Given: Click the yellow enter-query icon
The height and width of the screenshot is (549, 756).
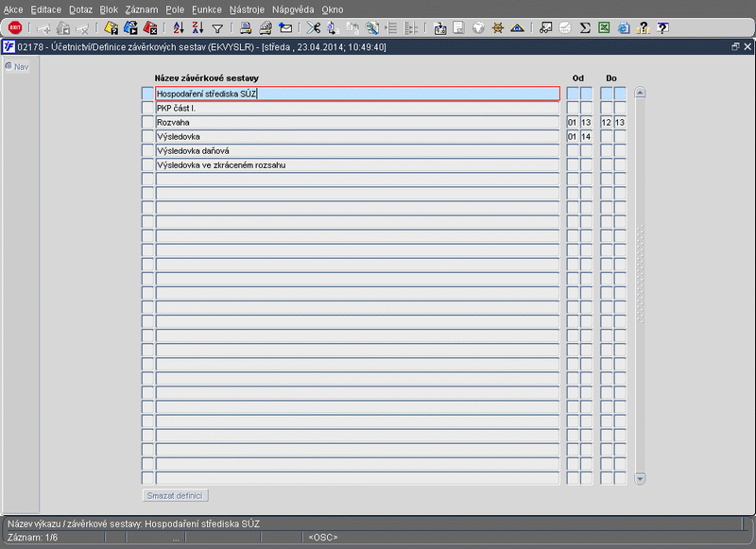Looking at the screenshot, I should click(x=111, y=28).
